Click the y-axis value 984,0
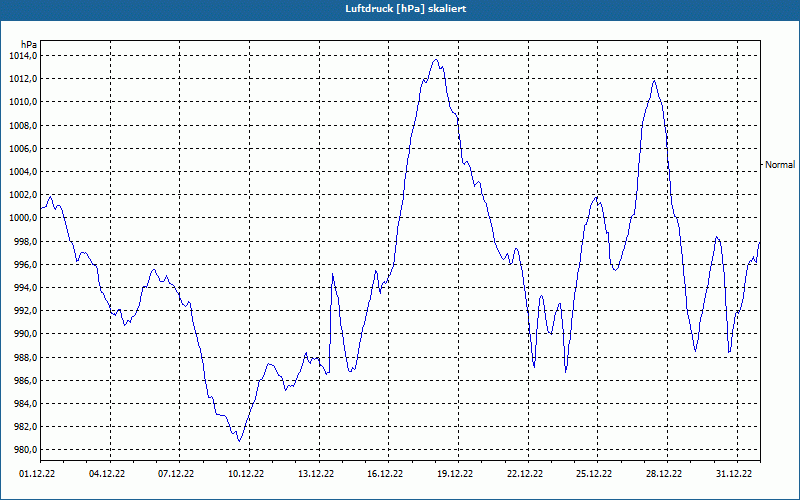 (25, 404)
